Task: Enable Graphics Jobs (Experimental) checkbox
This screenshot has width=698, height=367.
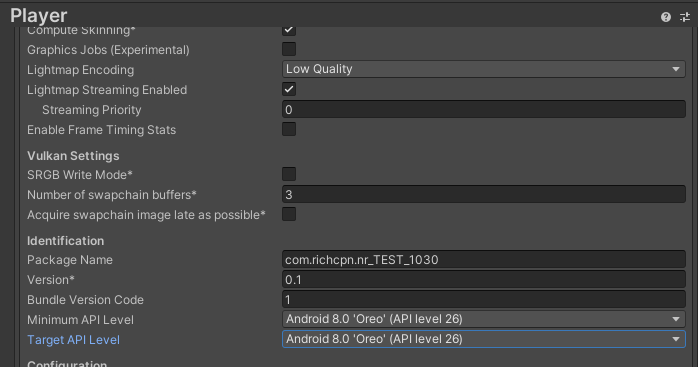Action: [289, 49]
